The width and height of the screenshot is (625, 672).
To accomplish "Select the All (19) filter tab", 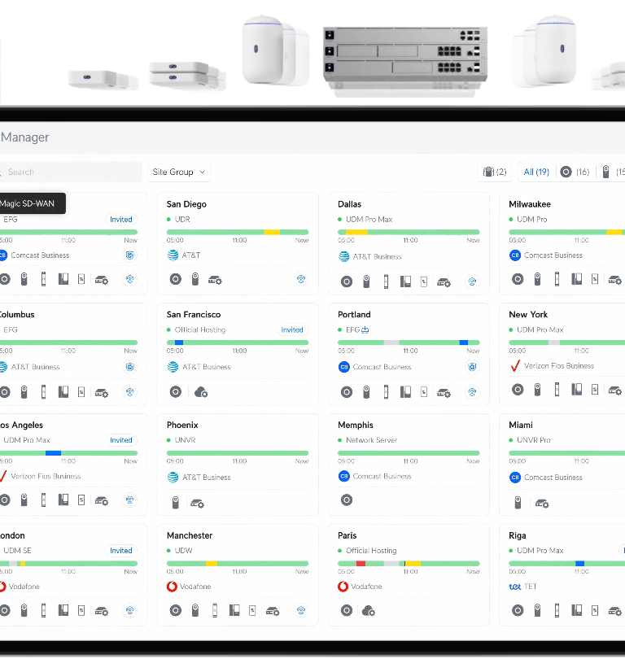I will 536,172.
